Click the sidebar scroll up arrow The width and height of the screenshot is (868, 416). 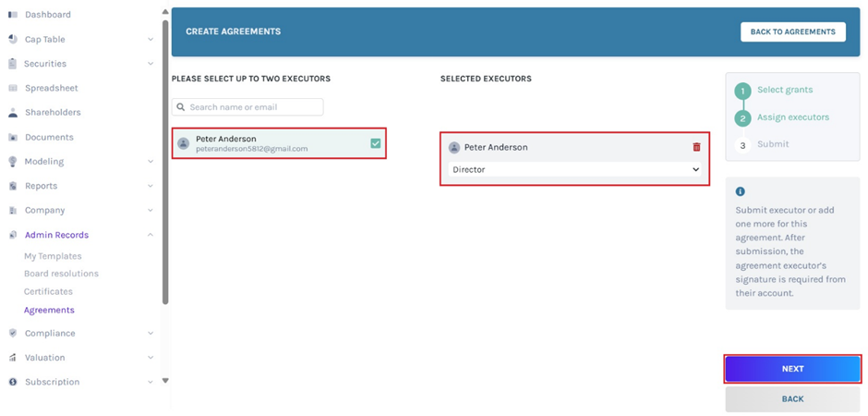coord(165,12)
